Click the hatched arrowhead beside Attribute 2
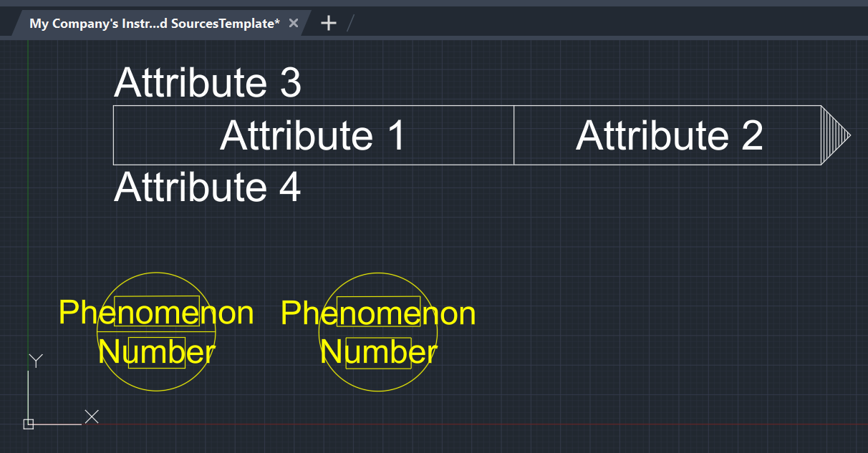 833,135
